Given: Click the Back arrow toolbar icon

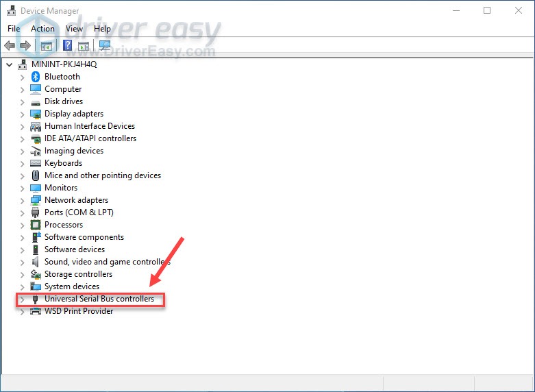Looking at the screenshot, I should (x=10, y=45).
